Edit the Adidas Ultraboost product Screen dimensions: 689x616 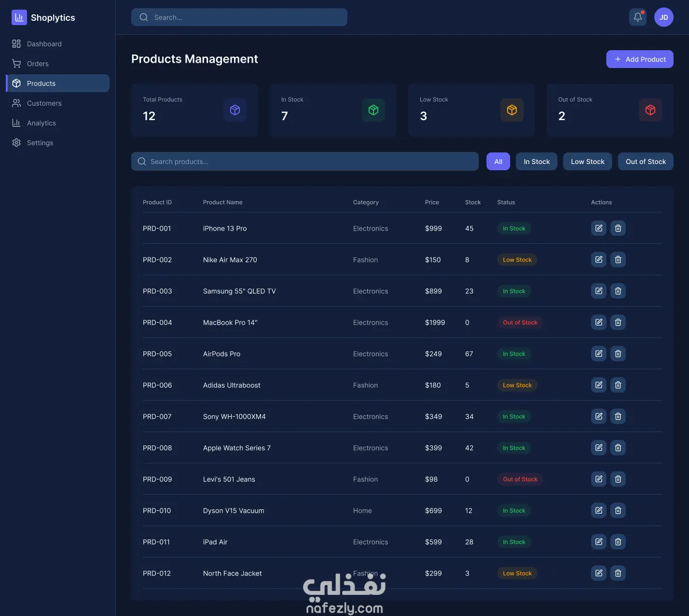click(599, 385)
